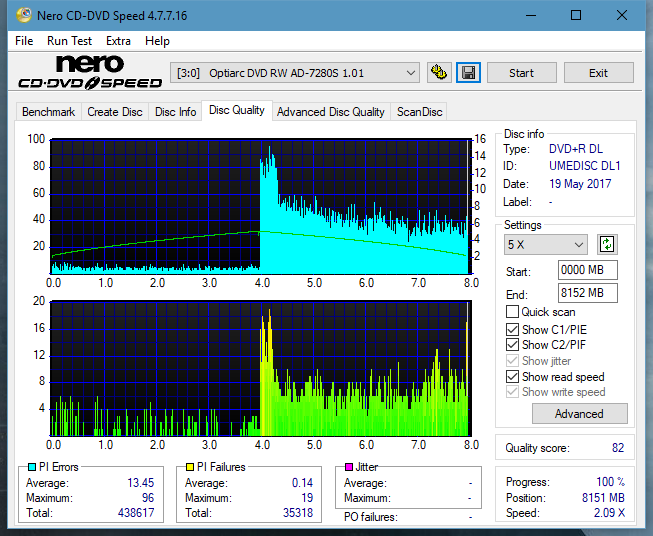Screen dimensions: 653x536
Task: Click the drive options tool icon
Action: (x=439, y=73)
